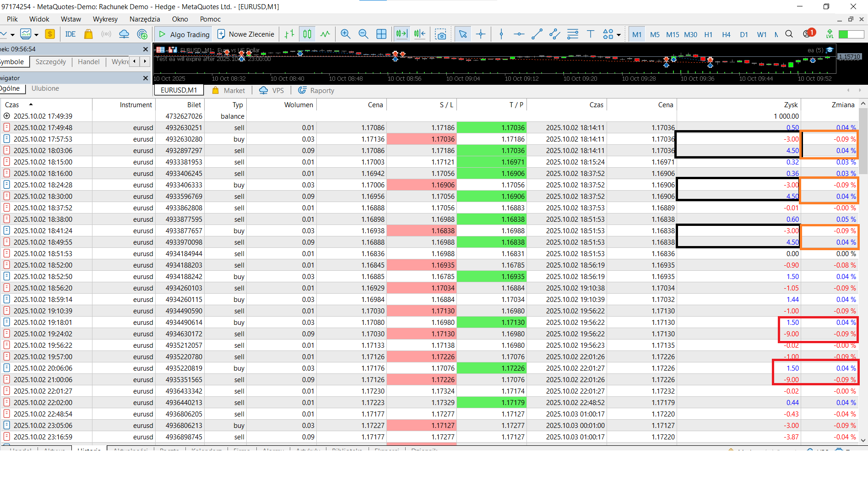
Task: Take a chart screenshot with camera icon
Action: click(x=440, y=34)
